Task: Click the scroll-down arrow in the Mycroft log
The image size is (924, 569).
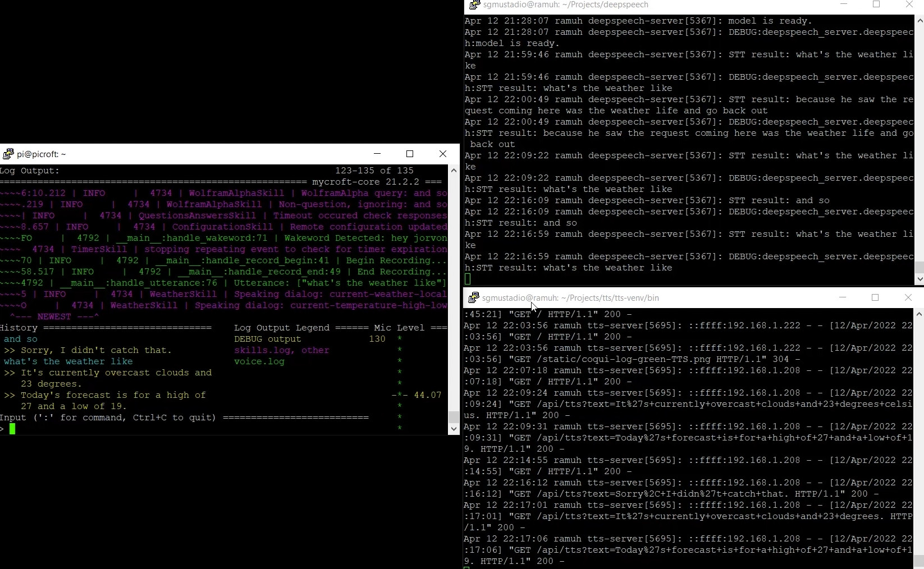Action: tap(454, 428)
